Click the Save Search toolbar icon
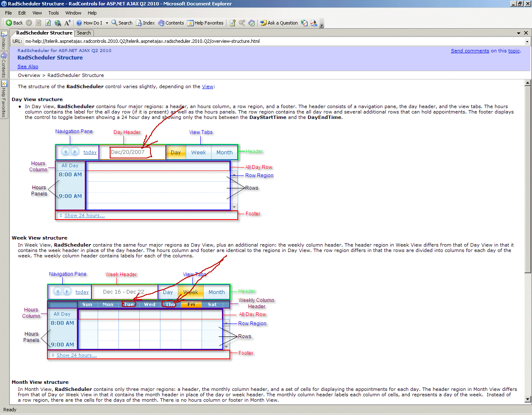Screen dimensions: 532x415 click(x=242, y=23)
